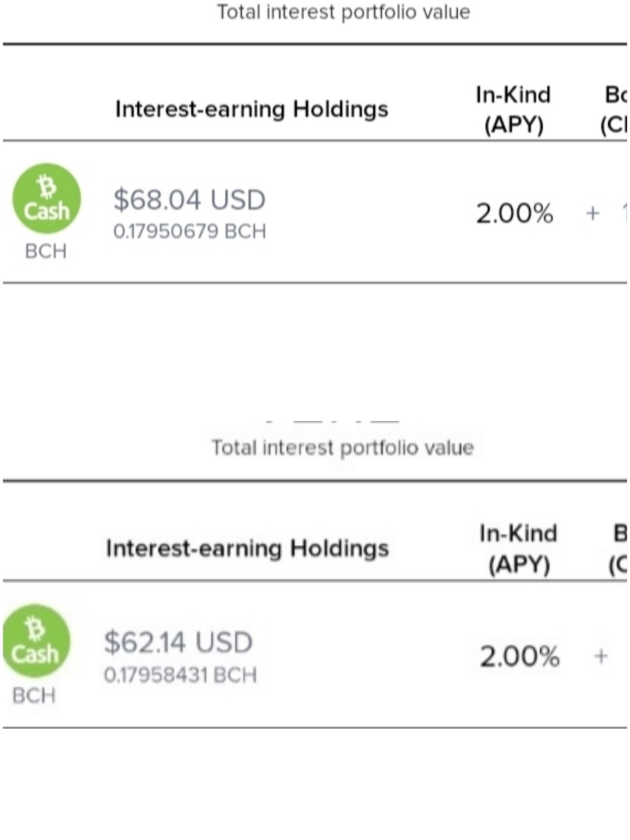The image size is (630, 840).
Task: Click the $68.04 USD holding value
Action: tap(189, 200)
